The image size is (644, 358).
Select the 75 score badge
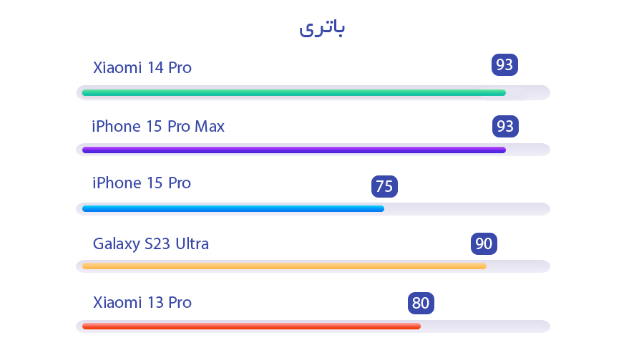pyautogui.click(x=384, y=187)
